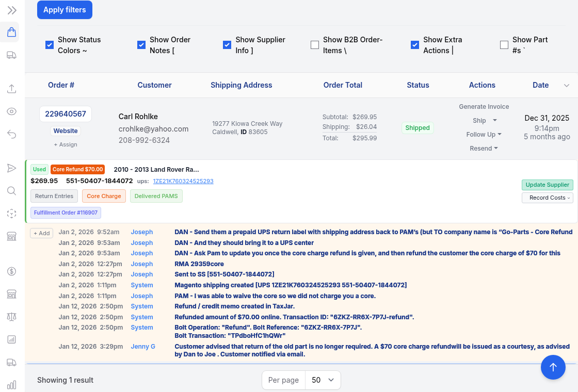The width and height of the screenshot is (578, 392).
Task: Open the bottom bar graph icon in sidebar
Action: pyautogui.click(x=12, y=385)
